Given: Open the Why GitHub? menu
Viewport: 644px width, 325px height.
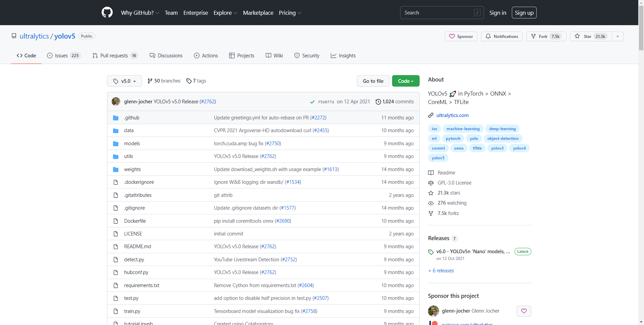Looking at the screenshot, I should [x=140, y=13].
